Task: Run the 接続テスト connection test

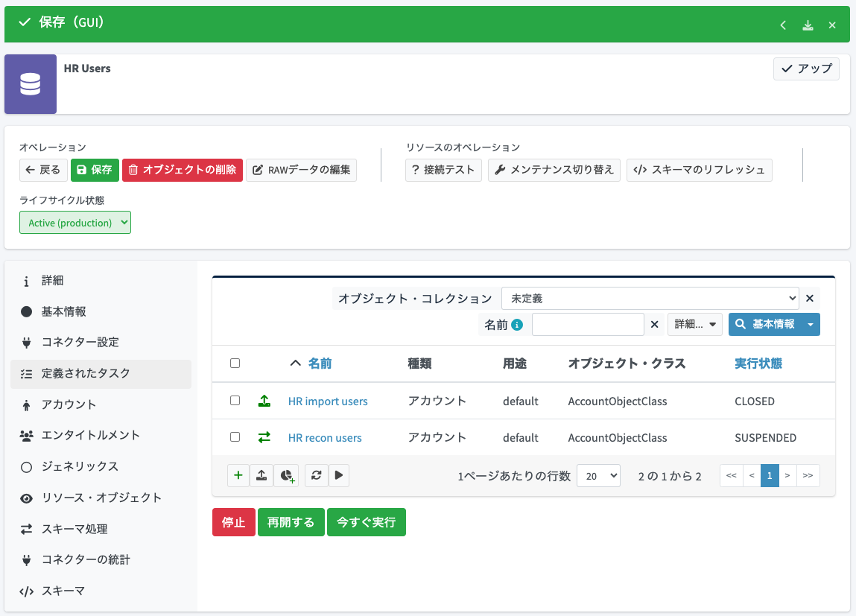Action: pyautogui.click(x=443, y=171)
